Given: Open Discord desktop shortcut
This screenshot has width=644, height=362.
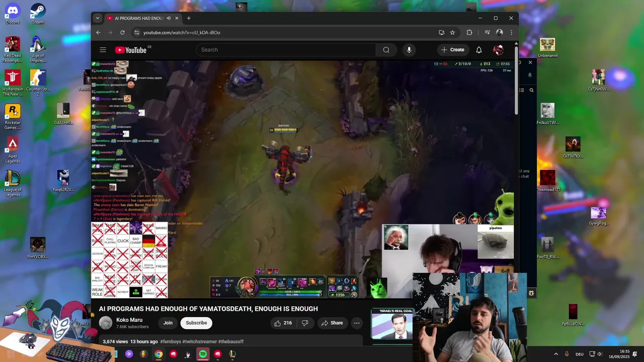Looking at the screenshot, I should coord(13,13).
